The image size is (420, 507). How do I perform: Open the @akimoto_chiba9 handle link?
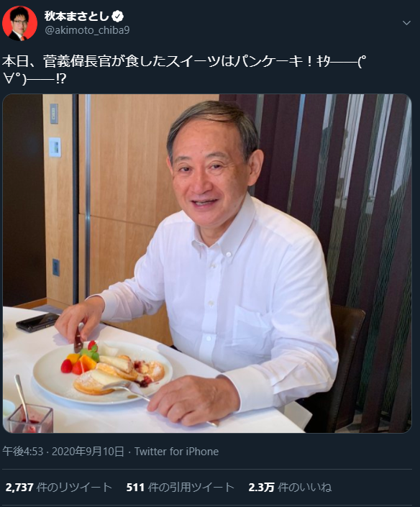pos(87,30)
